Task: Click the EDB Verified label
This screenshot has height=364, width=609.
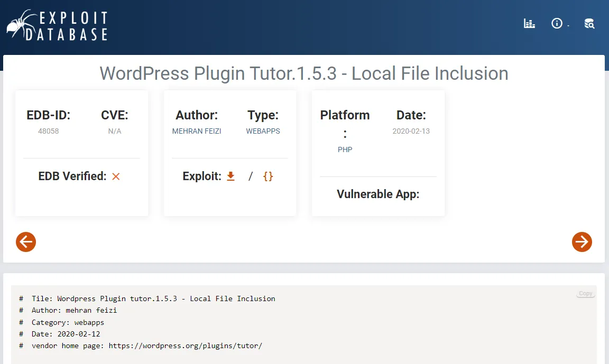Action: [72, 176]
